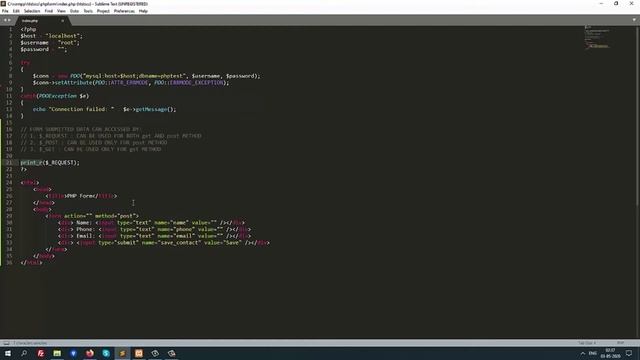The height and width of the screenshot is (360, 640).
Task: Open the taskbar clock and date
Action: (610, 353)
